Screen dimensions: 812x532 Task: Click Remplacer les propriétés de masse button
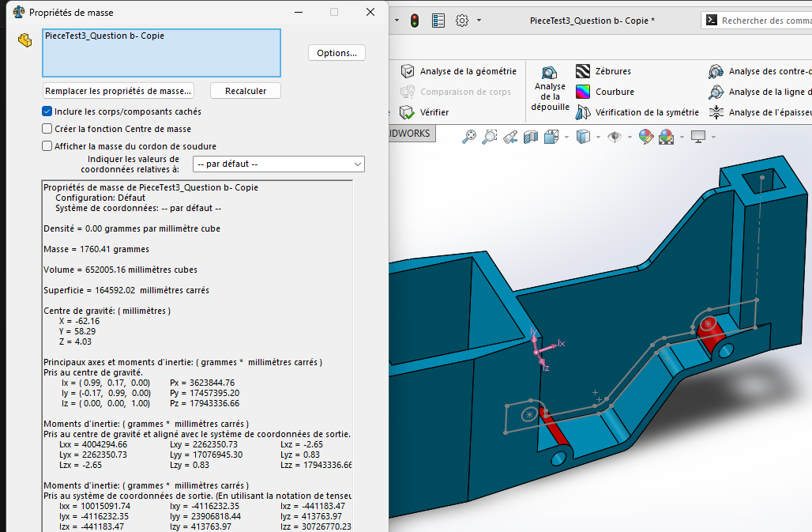(x=118, y=91)
